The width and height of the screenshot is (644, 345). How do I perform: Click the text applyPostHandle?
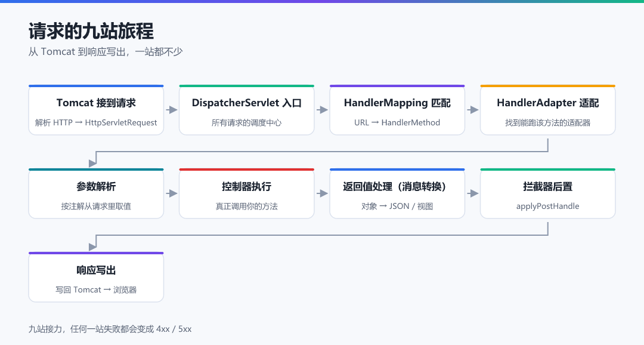[x=548, y=207]
